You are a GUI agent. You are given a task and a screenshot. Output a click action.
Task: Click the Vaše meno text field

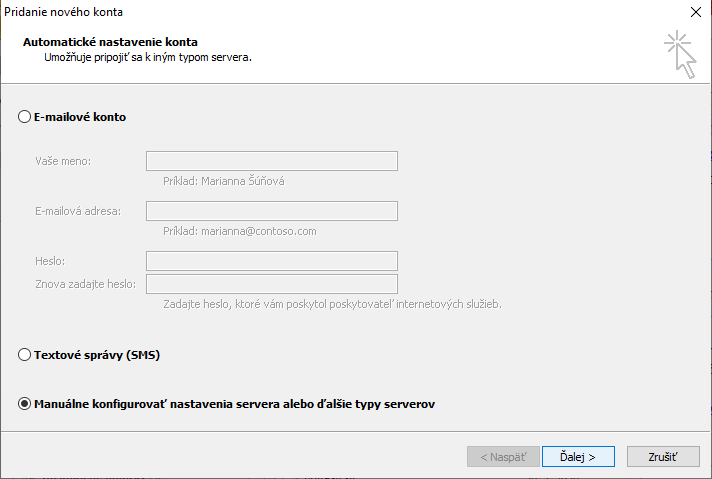[272, 161]
